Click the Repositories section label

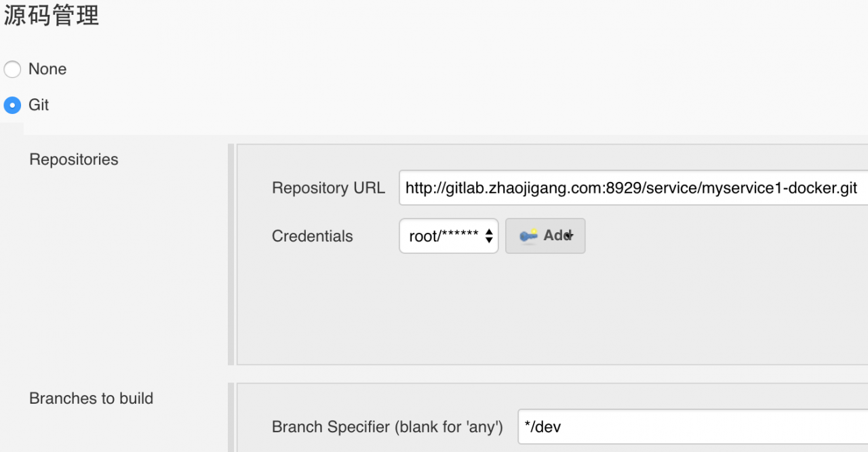tap(74, 159)
